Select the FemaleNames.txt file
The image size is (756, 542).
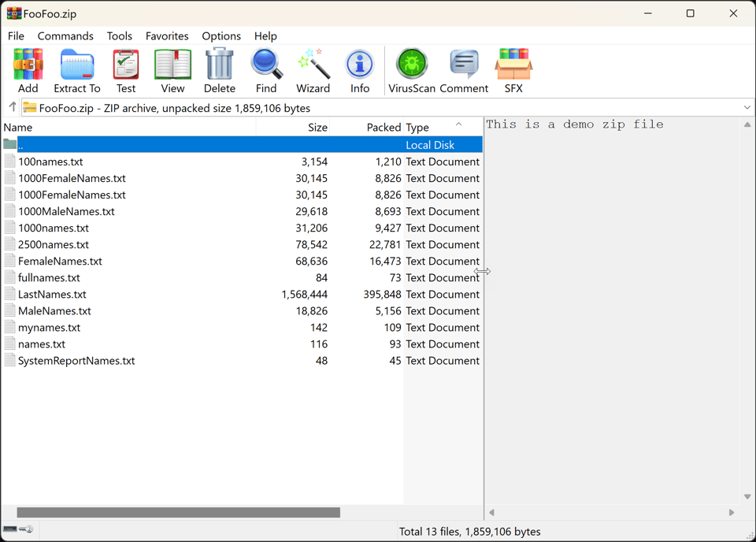(60, 261)
